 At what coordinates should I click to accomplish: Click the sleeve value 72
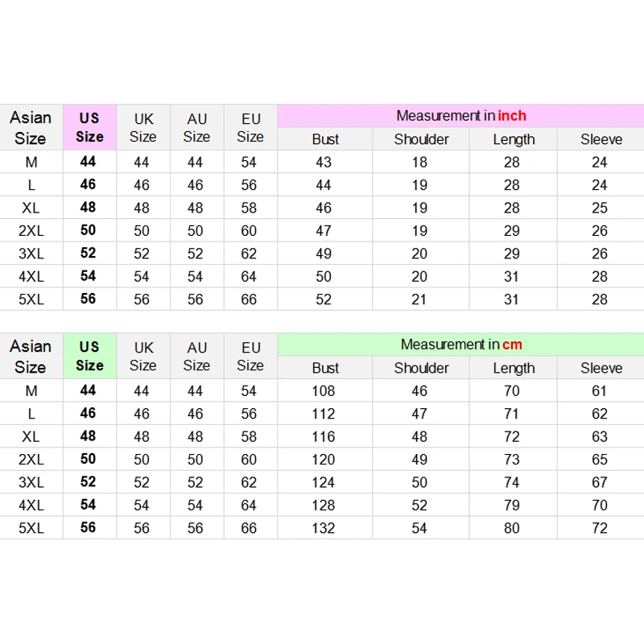coord(601,529)
